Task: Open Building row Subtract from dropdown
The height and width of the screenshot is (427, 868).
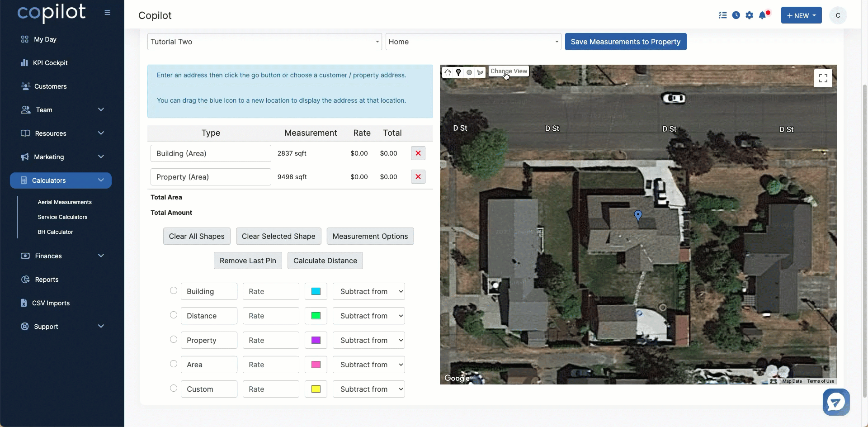Action: [369, 291]
